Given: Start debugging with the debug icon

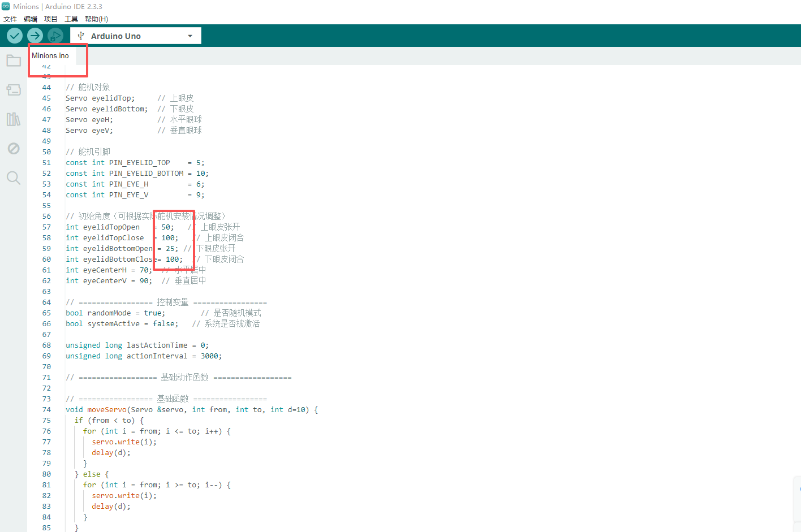Looking at the screenshot, I should pos(55,36).
